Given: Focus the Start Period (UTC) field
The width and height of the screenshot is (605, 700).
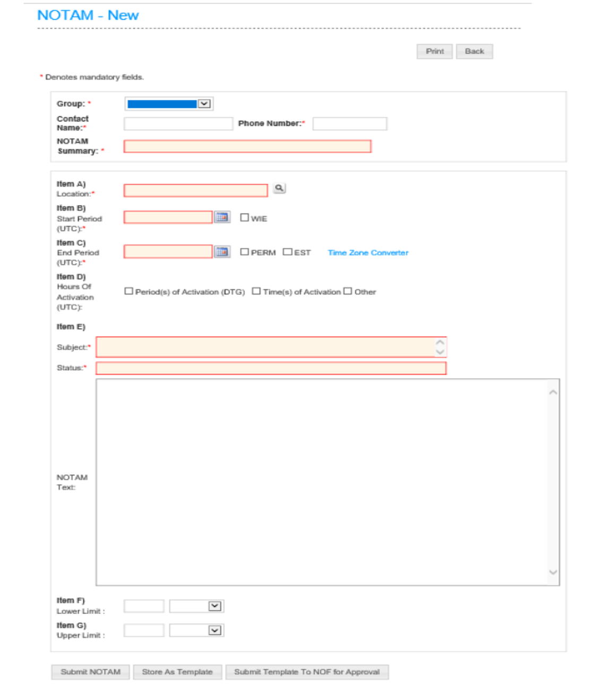Looking at the screenshot, I should (168, 217).
